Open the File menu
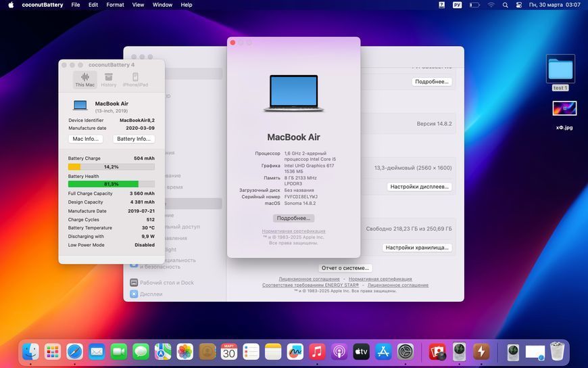This screenshot has width=588, height=368. [x=76, y=5]
